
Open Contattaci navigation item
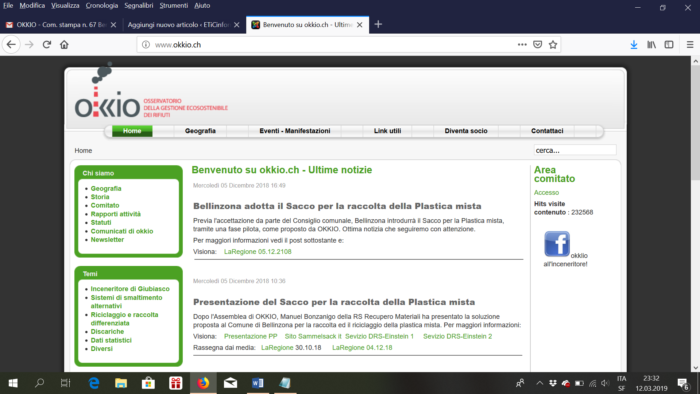point(547,131)
